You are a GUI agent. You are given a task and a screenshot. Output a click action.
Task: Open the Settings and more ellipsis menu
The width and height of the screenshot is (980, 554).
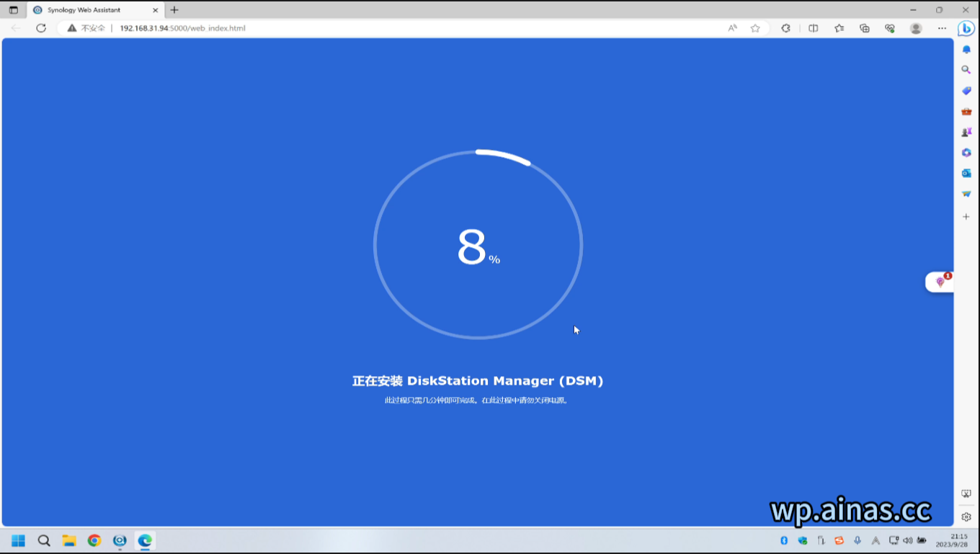(942, 28)
